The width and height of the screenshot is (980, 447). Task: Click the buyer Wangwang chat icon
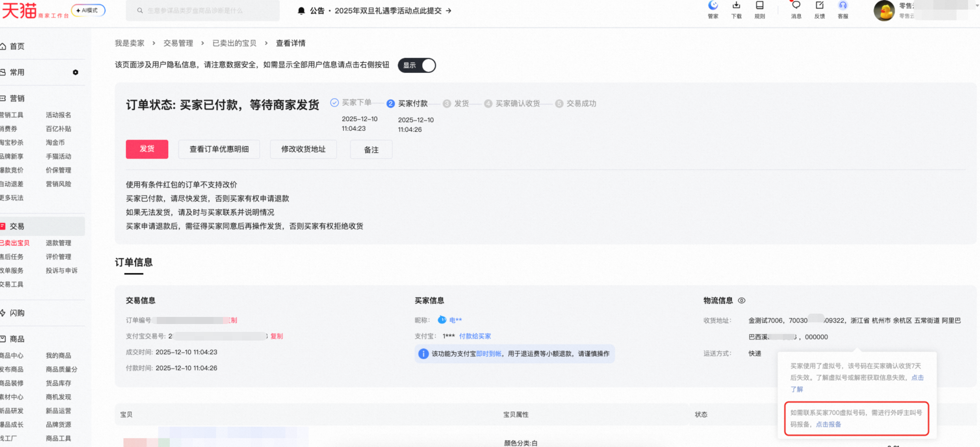(x=442, y=320)
